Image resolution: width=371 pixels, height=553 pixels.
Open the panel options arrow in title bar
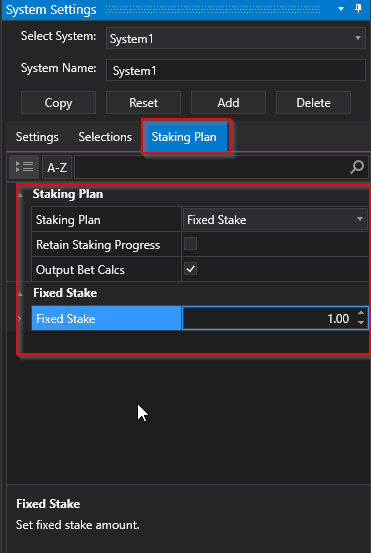[341, 9]
